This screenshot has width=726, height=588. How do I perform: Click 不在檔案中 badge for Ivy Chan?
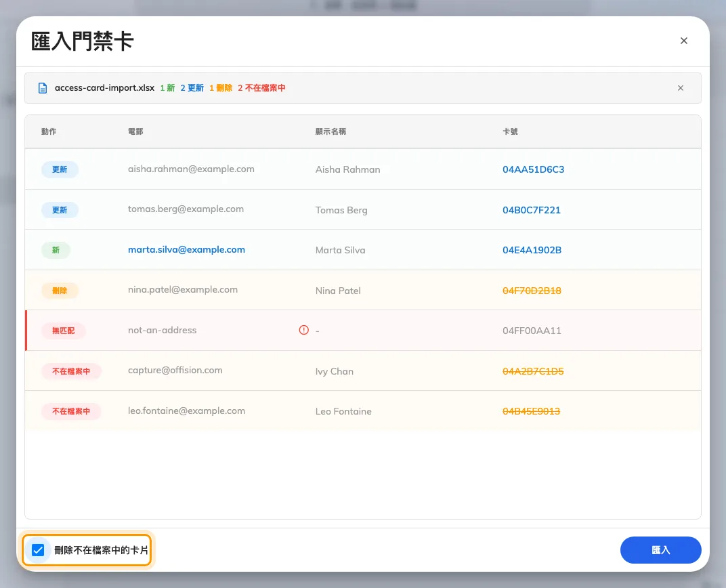tap(71, 371)
